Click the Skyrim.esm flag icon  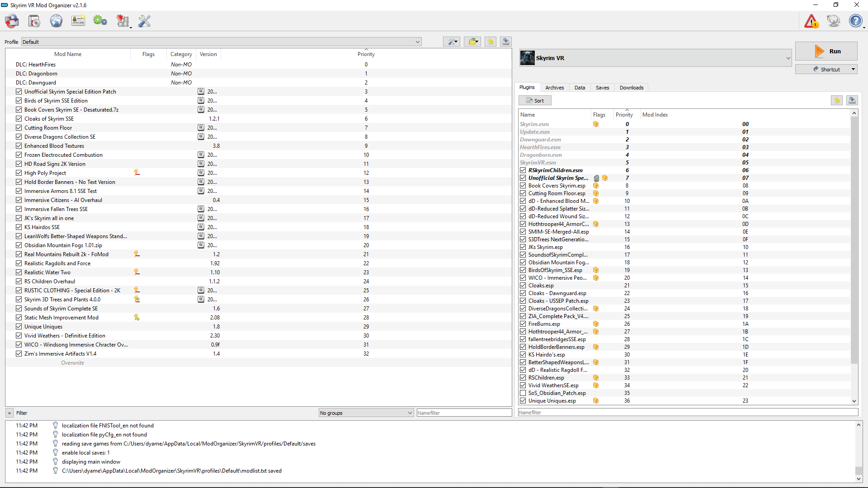pos(596,124)
